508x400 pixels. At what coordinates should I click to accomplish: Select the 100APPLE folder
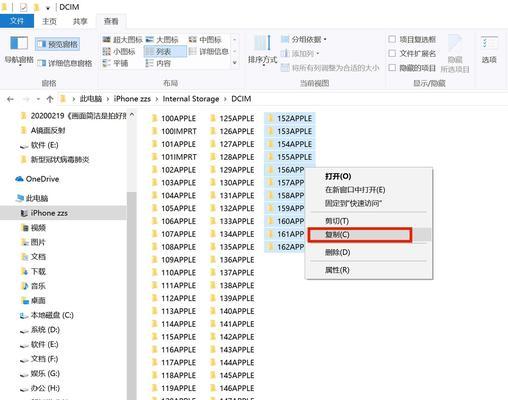pyautogui.click(x=174, y=118)
